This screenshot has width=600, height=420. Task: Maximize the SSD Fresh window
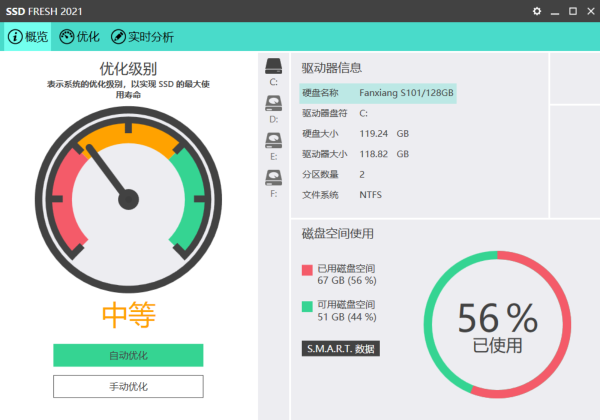click(573, 11)
